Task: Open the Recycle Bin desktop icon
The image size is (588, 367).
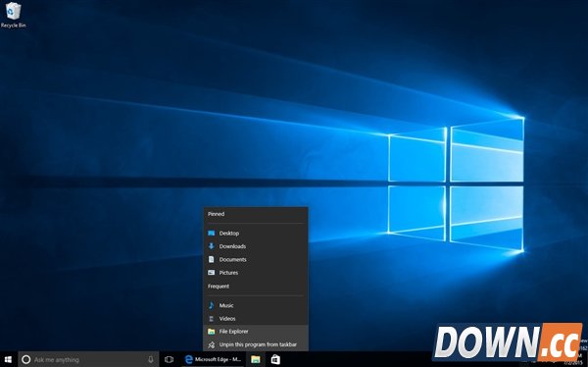Action: pyautogui.click(x=13, y=15)
